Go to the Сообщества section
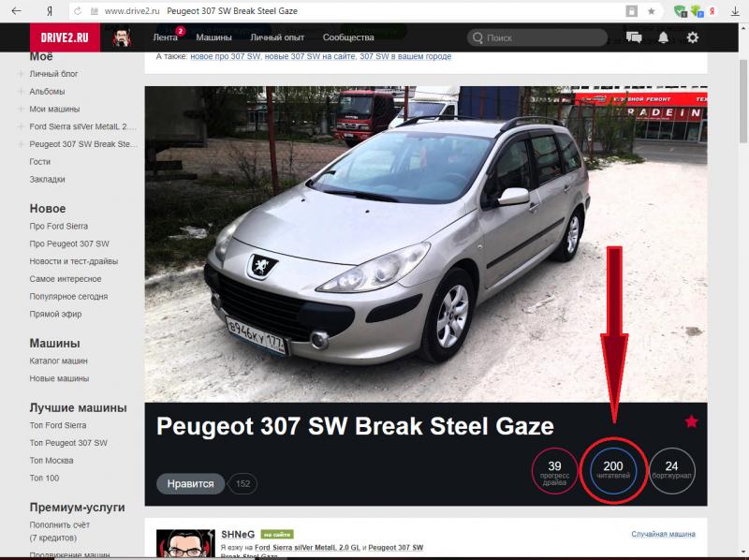 click(348, 37)
